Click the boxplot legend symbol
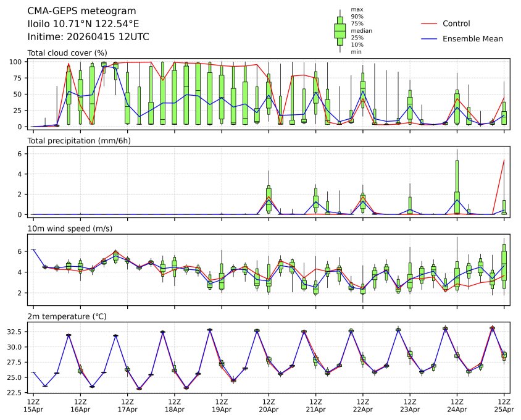The height and width of the screenshot is (420, 521). pos(340,30)
